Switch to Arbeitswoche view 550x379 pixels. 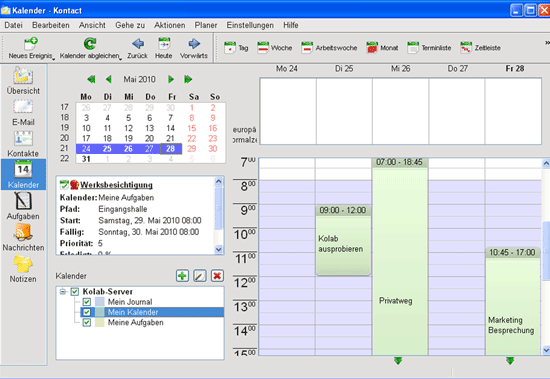pos(329,48)
